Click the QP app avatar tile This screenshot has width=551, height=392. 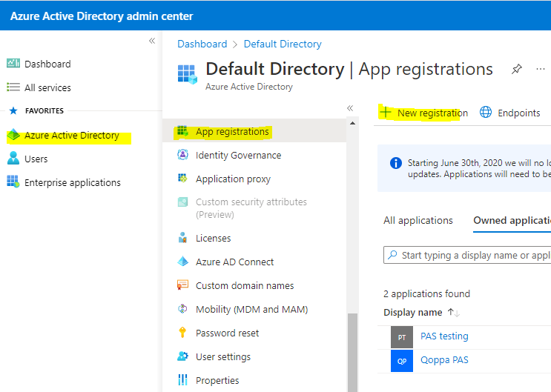pos(402,361)
